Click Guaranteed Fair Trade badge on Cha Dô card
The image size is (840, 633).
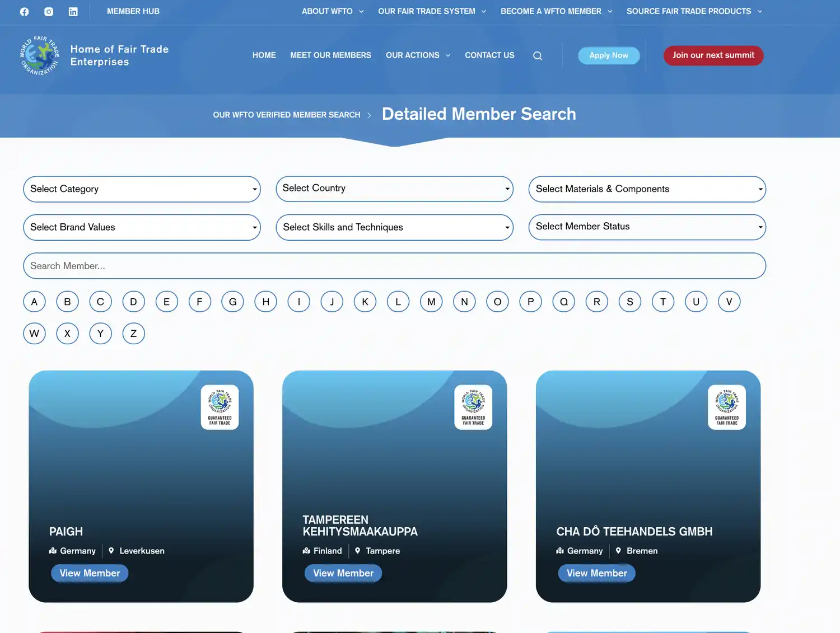click(726, 407)
